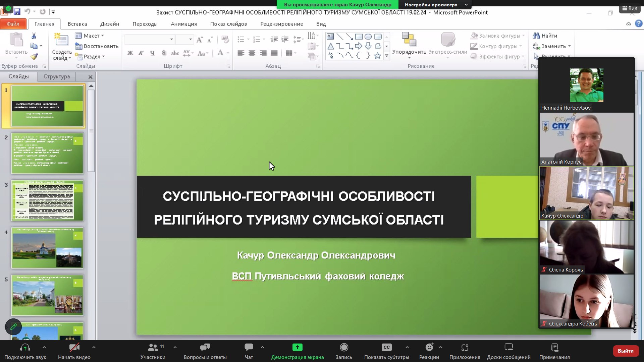Click the annotation pencil icon
Viewport: 644px width, 362px height.
[13, 326]
